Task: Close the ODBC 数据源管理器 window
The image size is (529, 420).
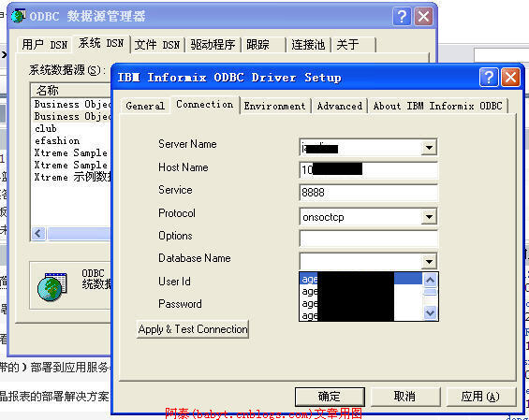Action: click(423, 16)
